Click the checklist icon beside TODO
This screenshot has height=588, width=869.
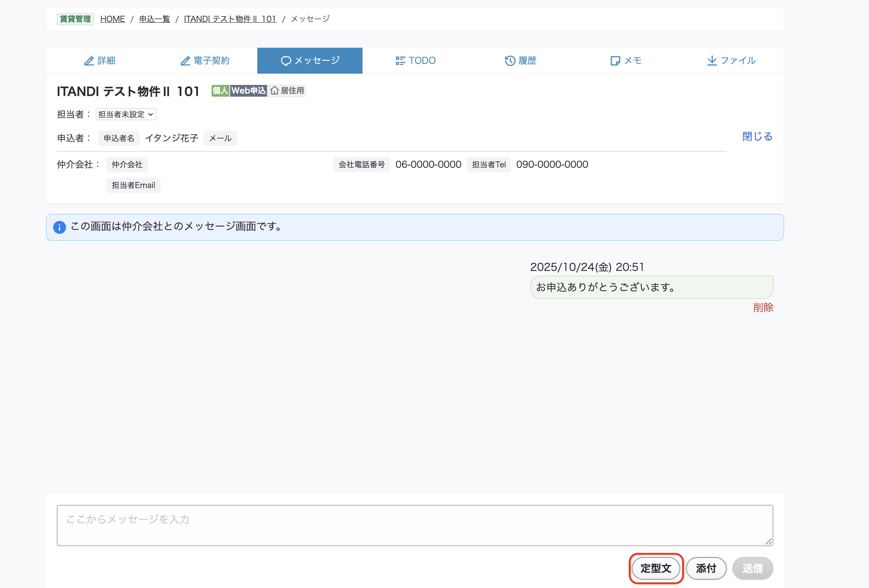(400, 61)
